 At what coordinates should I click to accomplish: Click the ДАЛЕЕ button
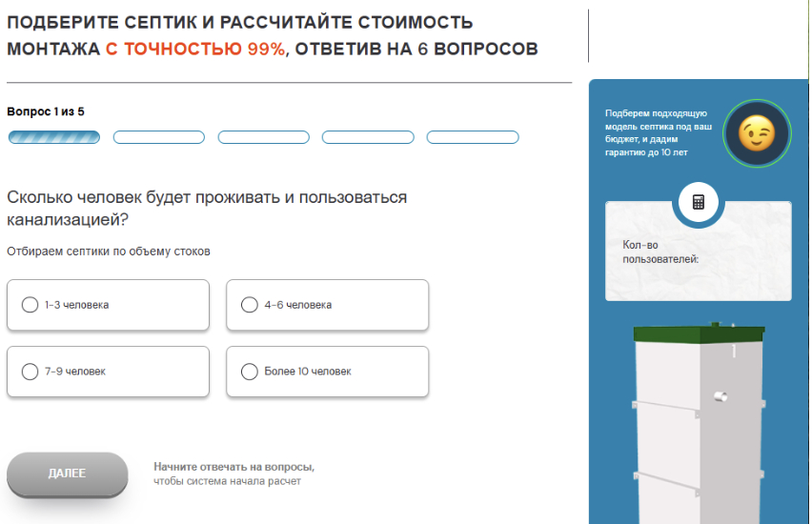click(68, 474)
